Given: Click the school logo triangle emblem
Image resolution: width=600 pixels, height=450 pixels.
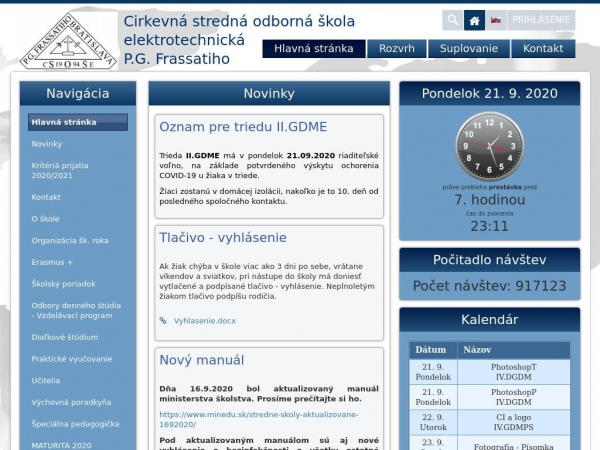Looking at the screenshot, I should [x=68, y=41].
